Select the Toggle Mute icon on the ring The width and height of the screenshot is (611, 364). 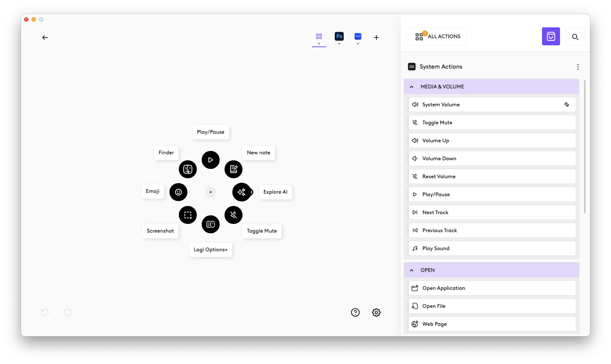pyautogui.click(x=233, y=215)
